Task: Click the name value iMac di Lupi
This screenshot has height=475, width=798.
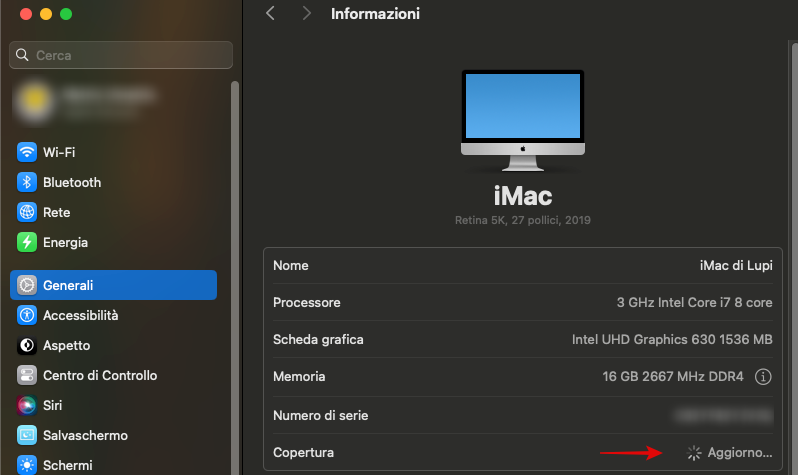Action: 736,265
